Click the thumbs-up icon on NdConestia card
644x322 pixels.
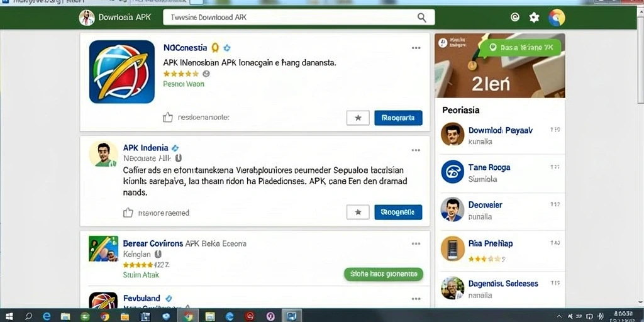[167, 118]
